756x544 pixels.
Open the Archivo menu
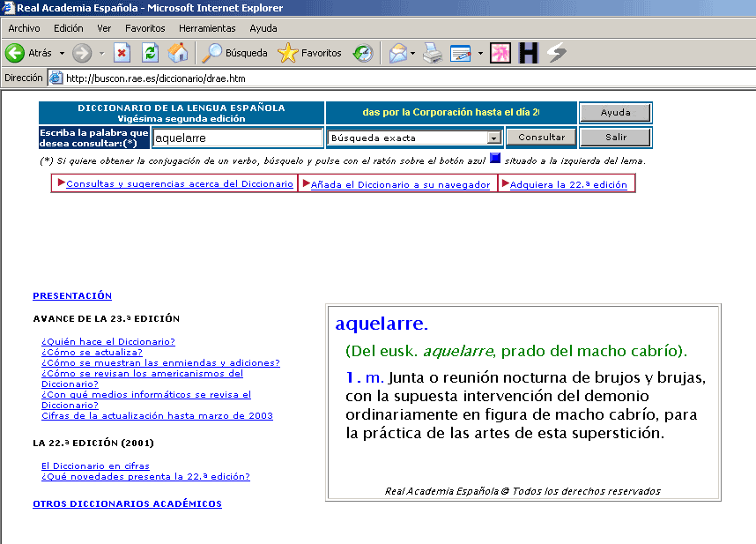pos(24,28)
